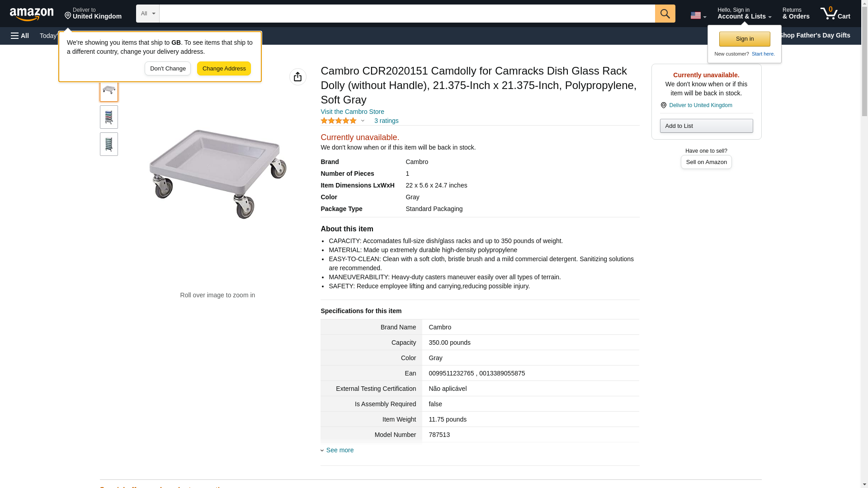Open the All hamburger menu

(x=20, y=36)
